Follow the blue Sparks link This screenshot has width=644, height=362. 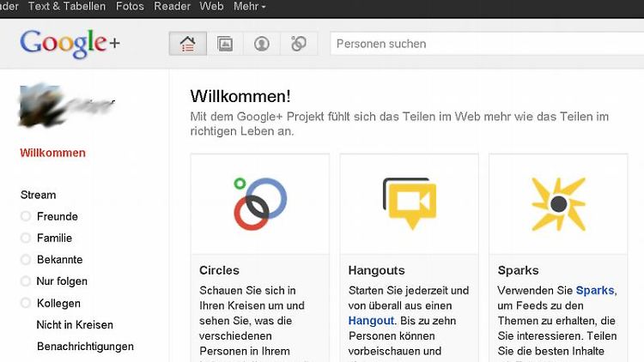[595, 291]
